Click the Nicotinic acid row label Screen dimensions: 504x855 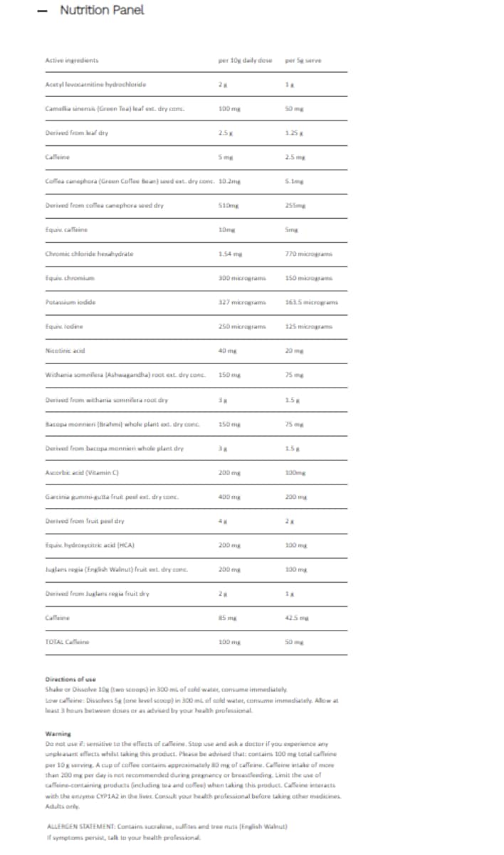click(x=65, y=350)
